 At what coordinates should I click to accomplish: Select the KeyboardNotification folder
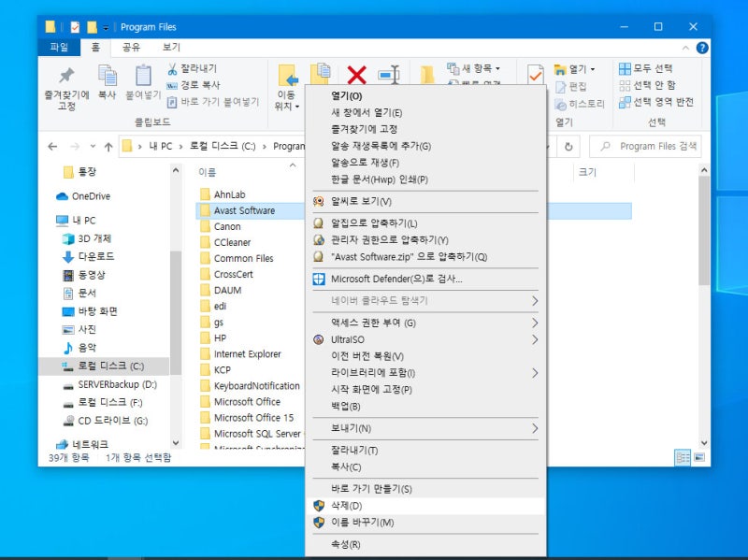[256, 386]
